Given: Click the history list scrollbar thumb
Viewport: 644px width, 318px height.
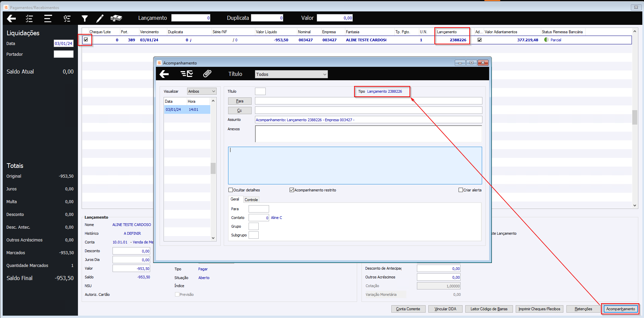Looking at the screenshot, I should [213, 168].
